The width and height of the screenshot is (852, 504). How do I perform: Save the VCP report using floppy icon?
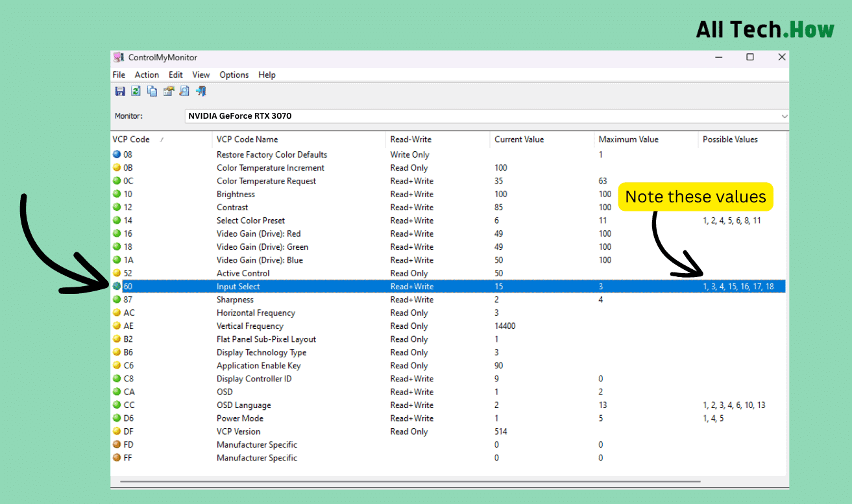120,91
